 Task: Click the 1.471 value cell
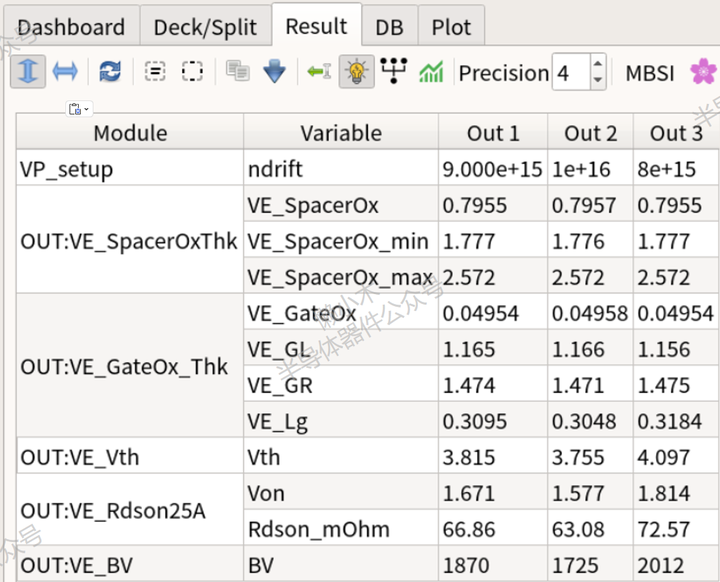[x=591, y=384]
